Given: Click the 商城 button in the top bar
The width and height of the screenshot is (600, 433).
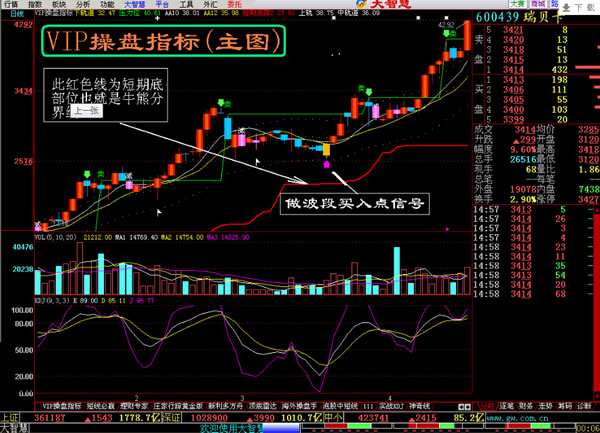Looking at the screenshot, I should pyautogui.click(x=538, y=4).
